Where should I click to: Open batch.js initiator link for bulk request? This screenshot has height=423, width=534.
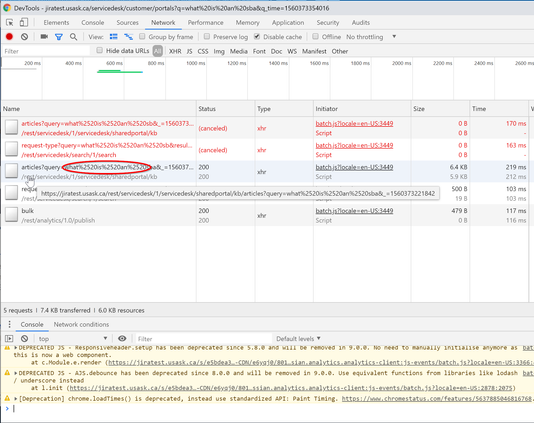(x=354, y=211)
